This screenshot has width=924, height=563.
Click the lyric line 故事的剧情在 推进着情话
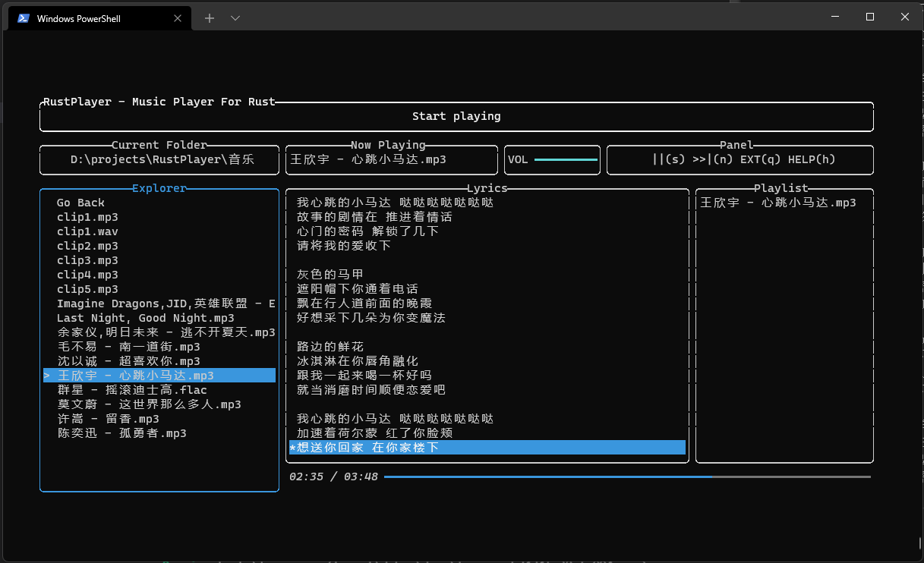tap(374, 217)
